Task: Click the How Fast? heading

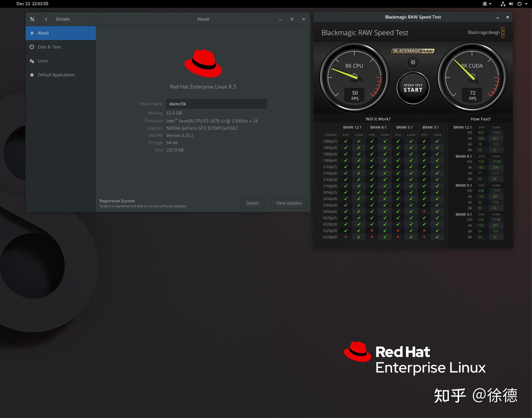Action: [481, 119]
